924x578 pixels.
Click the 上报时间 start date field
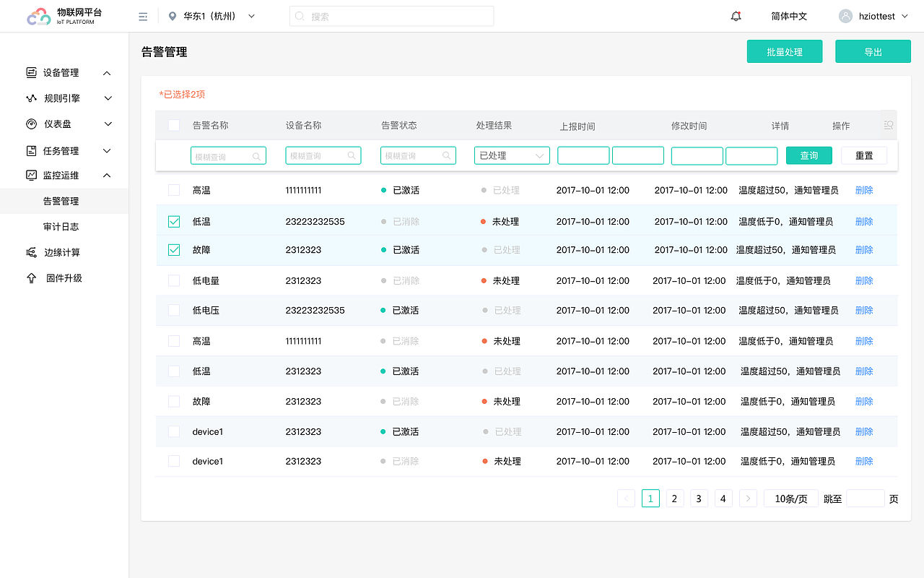(x=583, y=155)
